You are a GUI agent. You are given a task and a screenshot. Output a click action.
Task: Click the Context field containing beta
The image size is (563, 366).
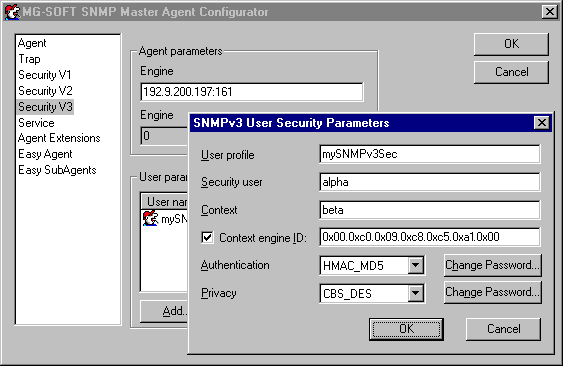(429, 210)
